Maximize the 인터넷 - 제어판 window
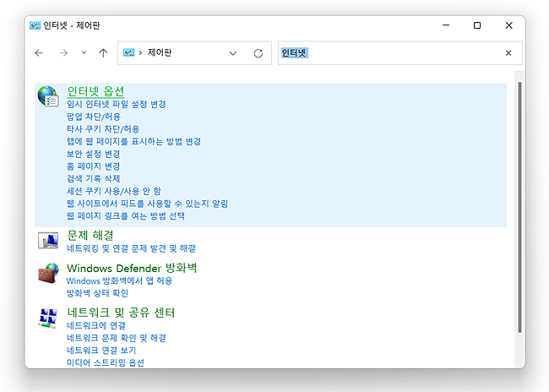The image size is (549, 392). pyautogui.click(x=477, y=25)
